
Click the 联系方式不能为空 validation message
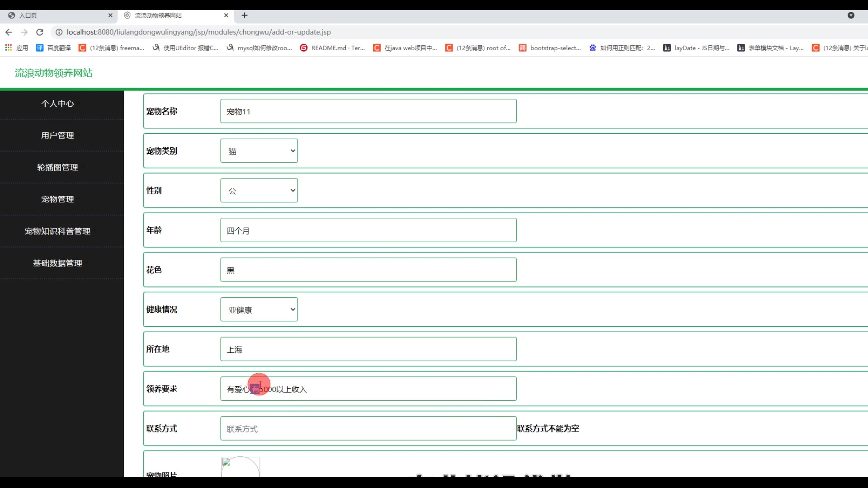coord(548,428)
